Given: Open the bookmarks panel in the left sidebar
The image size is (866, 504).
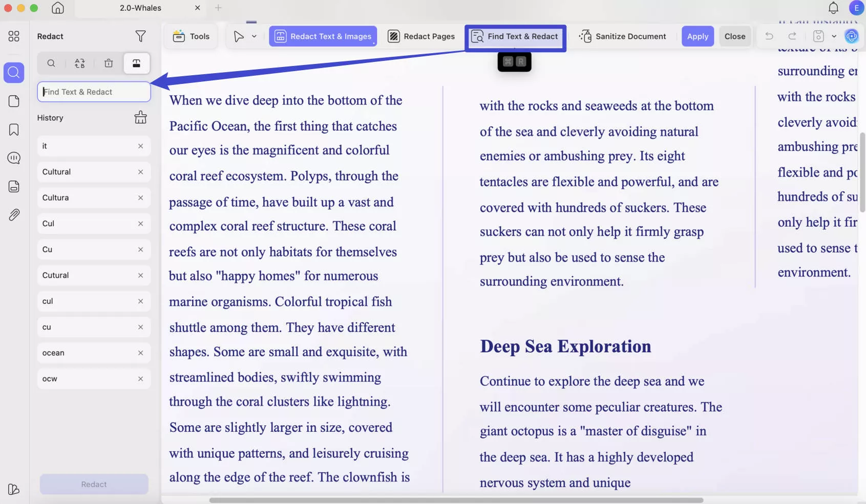Looking at the screenshot, I should click(13, 129).
